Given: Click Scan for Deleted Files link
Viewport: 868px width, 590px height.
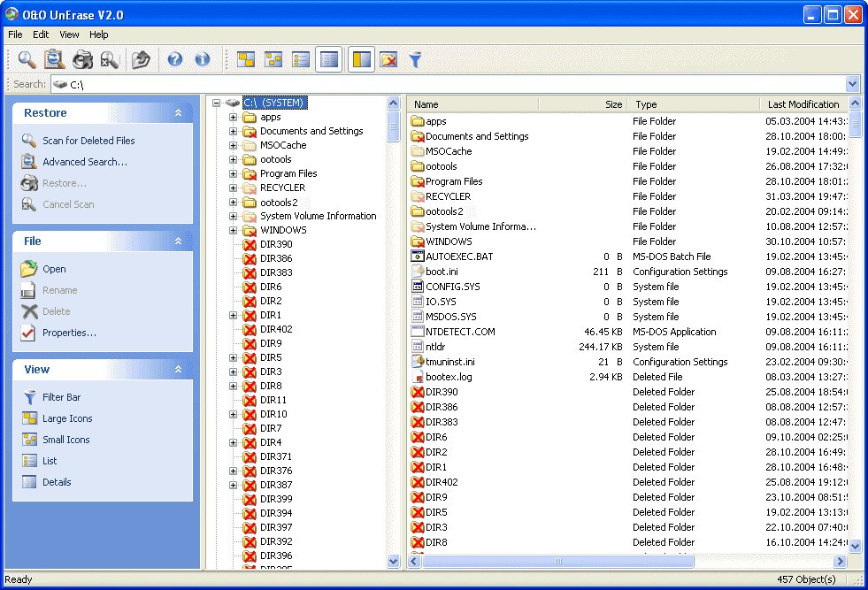Looking at the screenshot, I should point(88,141).
